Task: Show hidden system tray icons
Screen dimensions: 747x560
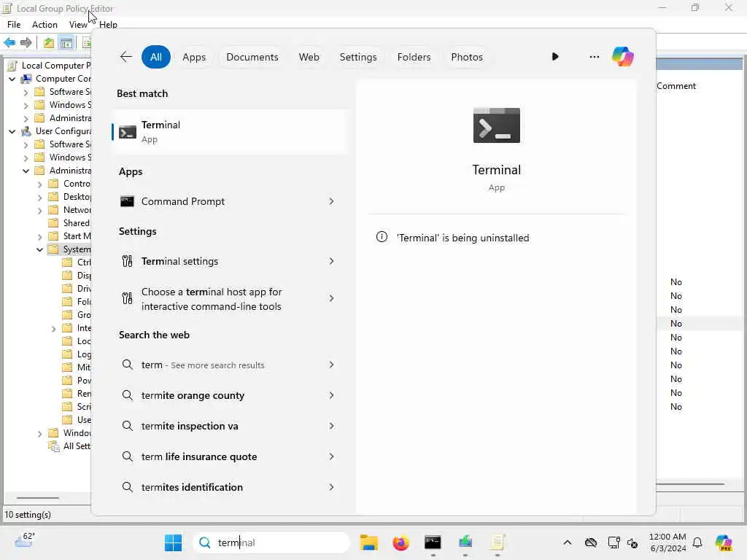Action: [567, 542]
